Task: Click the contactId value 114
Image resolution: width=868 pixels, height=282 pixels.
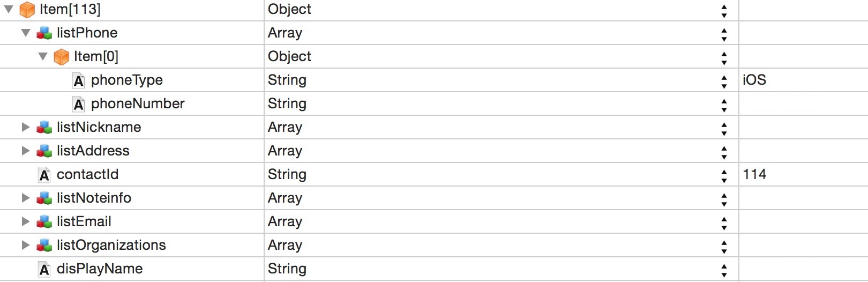Action: point(754,174)
